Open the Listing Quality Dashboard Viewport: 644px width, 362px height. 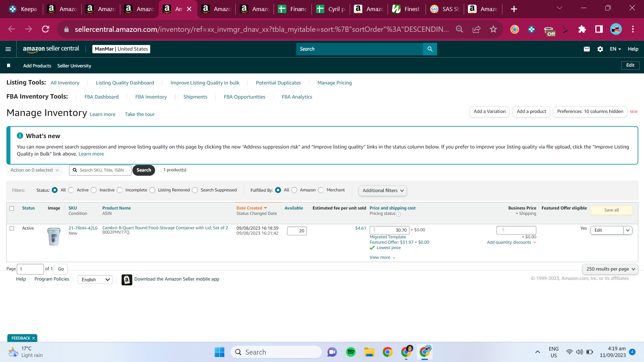click(x=125, y=83)
